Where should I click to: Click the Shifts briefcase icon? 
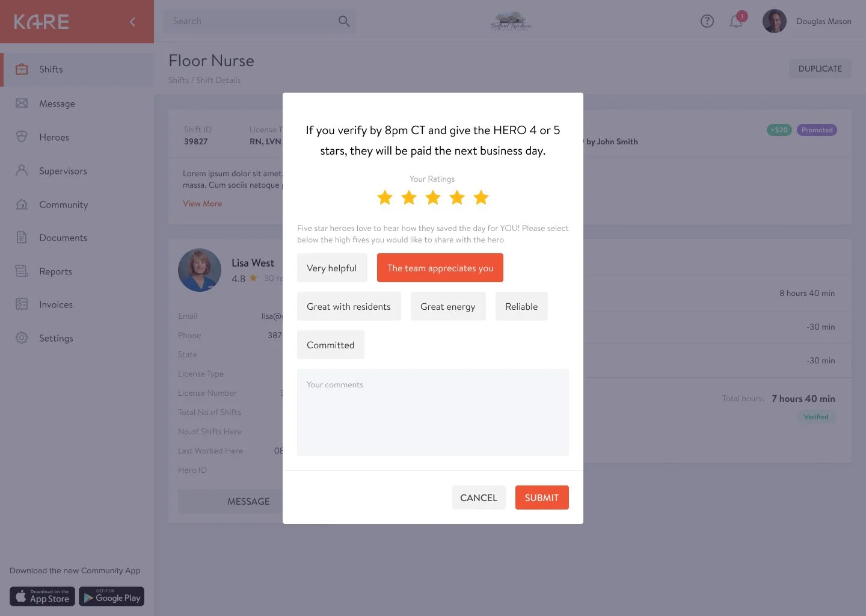[22, 69]
